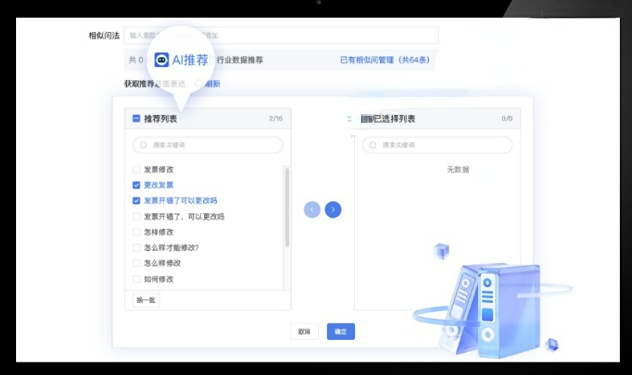The width and height of the screenshot is (632, 375).
Task: Check the 发票开错了，可以更改吗 checkbox
Action: [x=136, y=217]
